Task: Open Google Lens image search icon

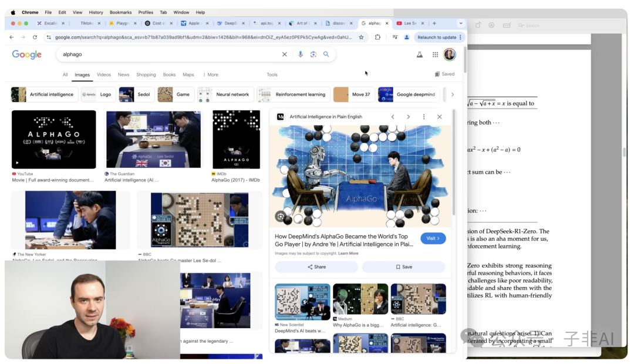Action: pyautogui.click(x=313, y=54)
